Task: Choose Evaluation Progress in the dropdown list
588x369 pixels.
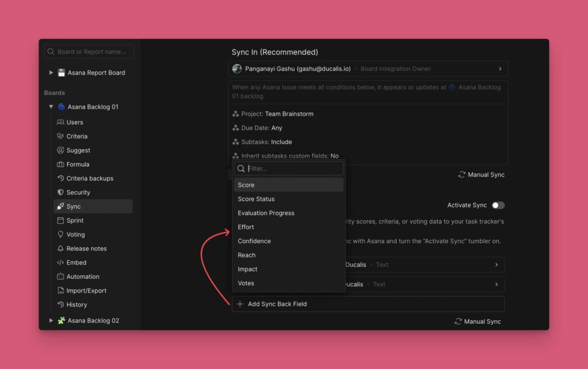Action: [266, 213]
